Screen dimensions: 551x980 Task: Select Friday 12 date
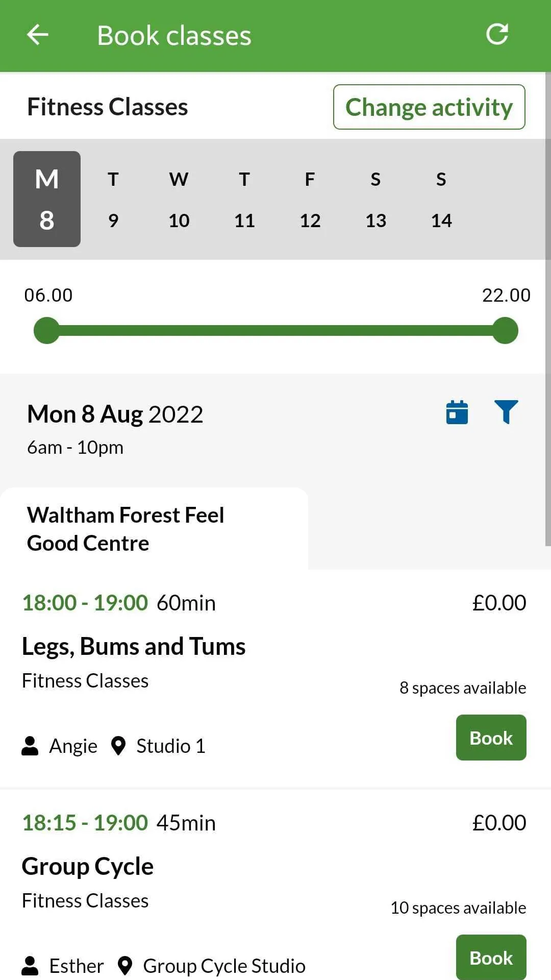310,199
